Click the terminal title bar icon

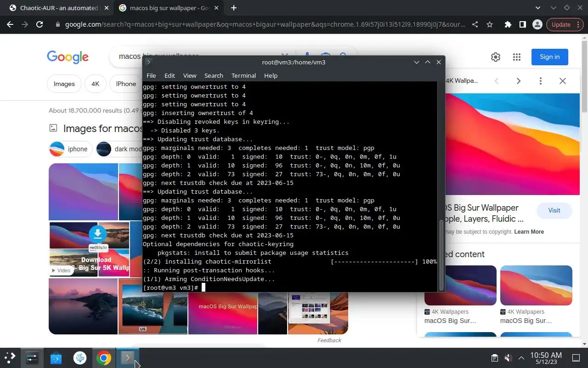(148, 62)
